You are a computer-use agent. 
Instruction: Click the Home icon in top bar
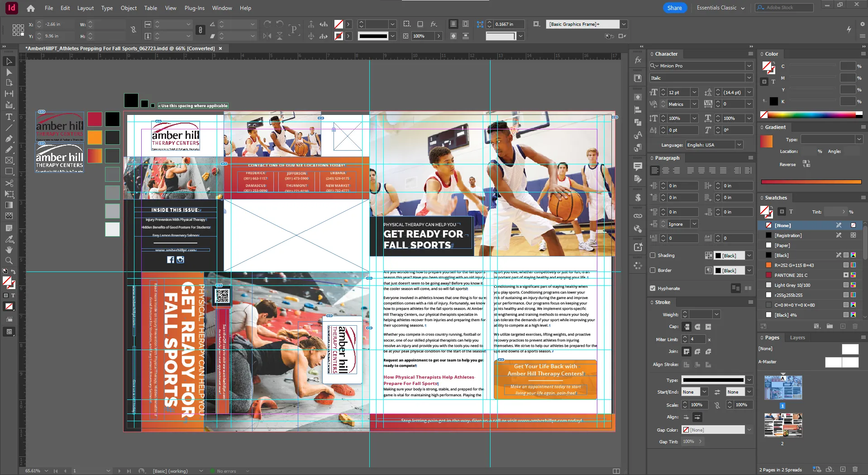click(30, 8)
